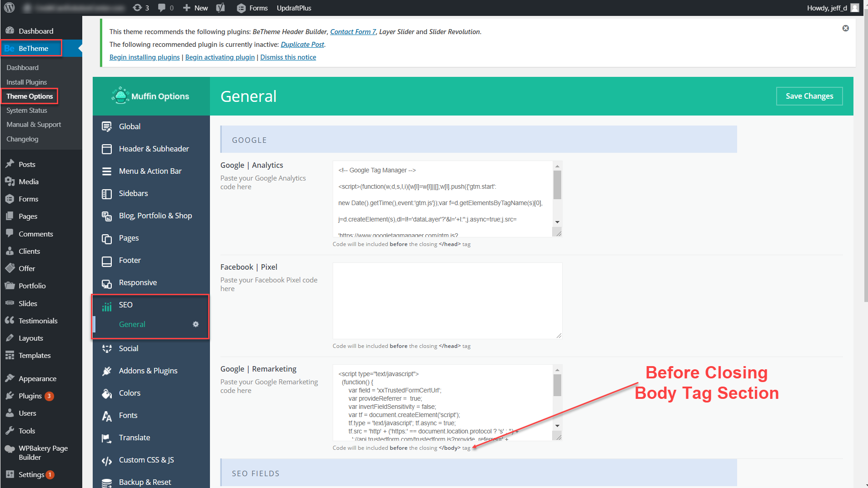Open the Contact Form 7 link

click(x=353, y=32)
